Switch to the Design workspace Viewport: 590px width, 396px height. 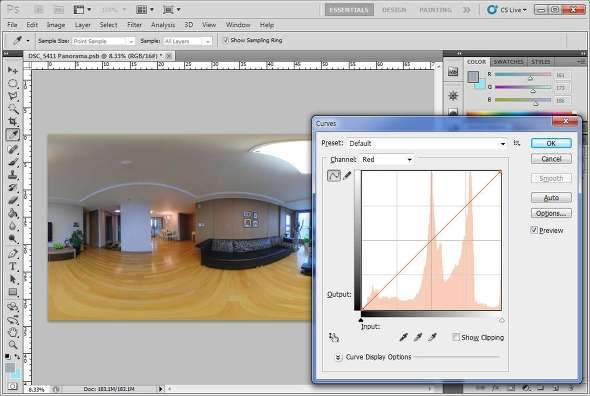point(394,10)
